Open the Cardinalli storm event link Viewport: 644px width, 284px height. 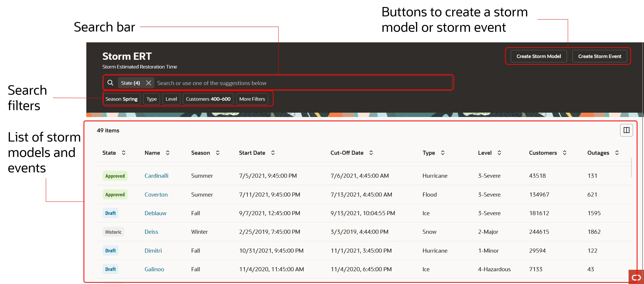[156, 176]
